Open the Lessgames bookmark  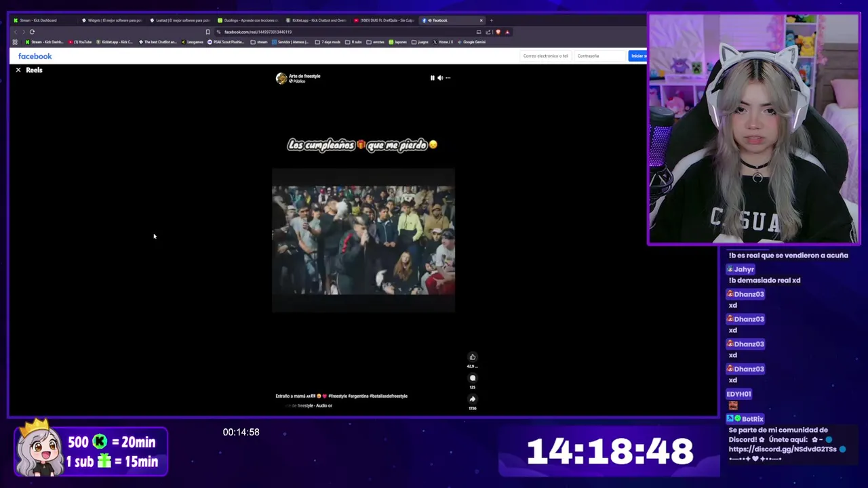click(x=193, y=42)
